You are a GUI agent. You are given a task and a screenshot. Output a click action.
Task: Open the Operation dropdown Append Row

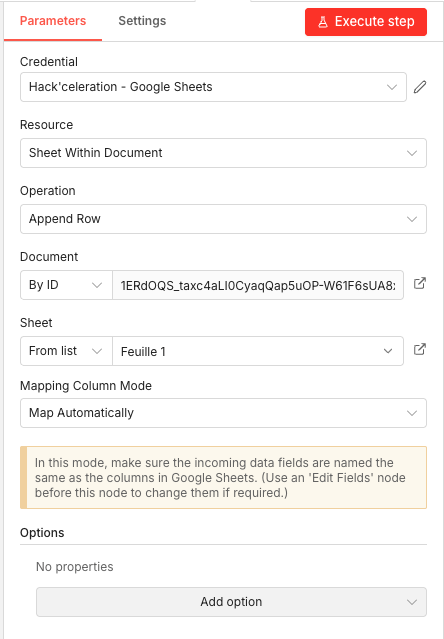(223, 219)
